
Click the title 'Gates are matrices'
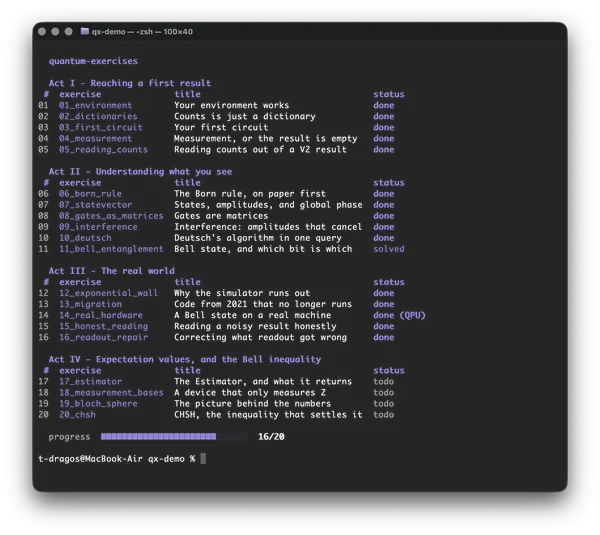click(221, 216)
